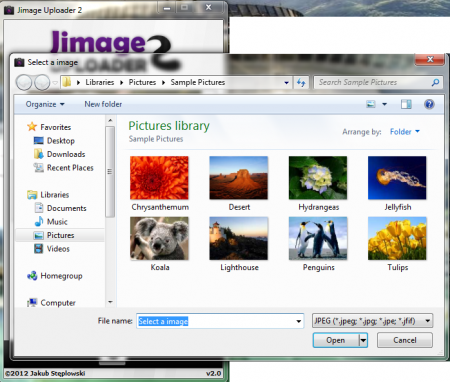
Task: Click the Cancel button
Action: 405,340
